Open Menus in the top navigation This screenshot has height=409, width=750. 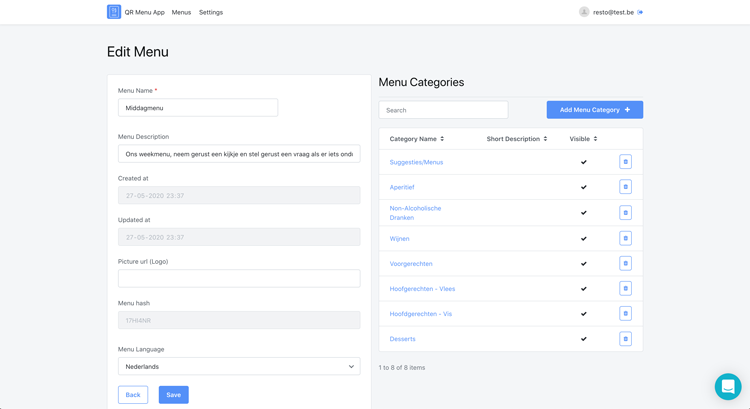coord(181,12)
